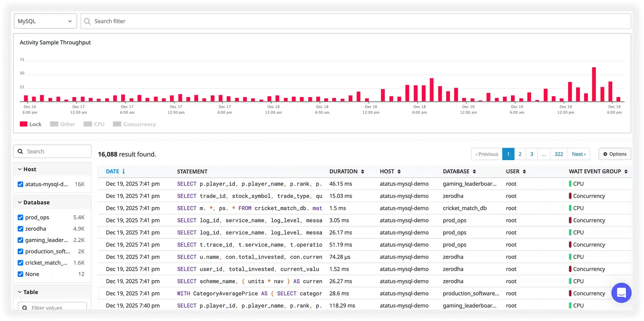Screen dimensions: 644x321
Task: Open the chat support bubble
Action: coord(621,293)
